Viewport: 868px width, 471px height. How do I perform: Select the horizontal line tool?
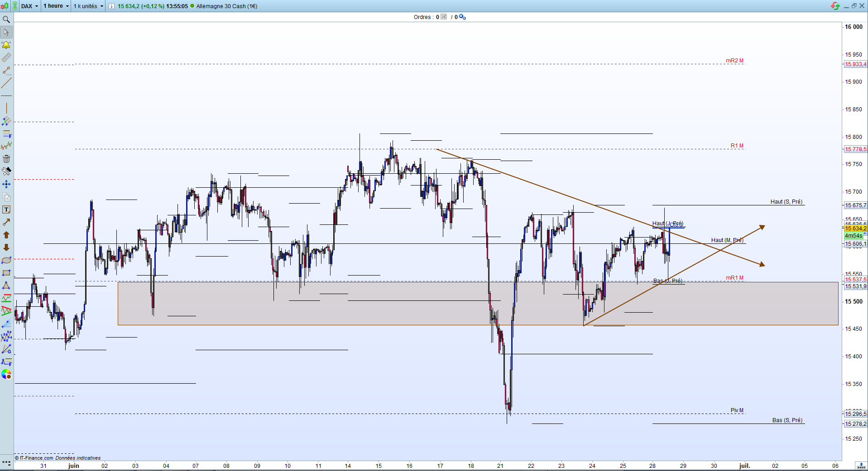tap(6, 95)
